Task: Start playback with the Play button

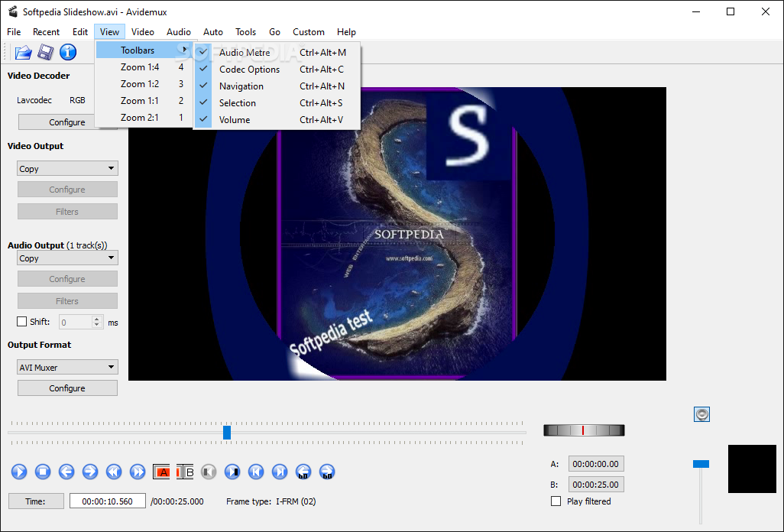Action: tap(19, 472)
